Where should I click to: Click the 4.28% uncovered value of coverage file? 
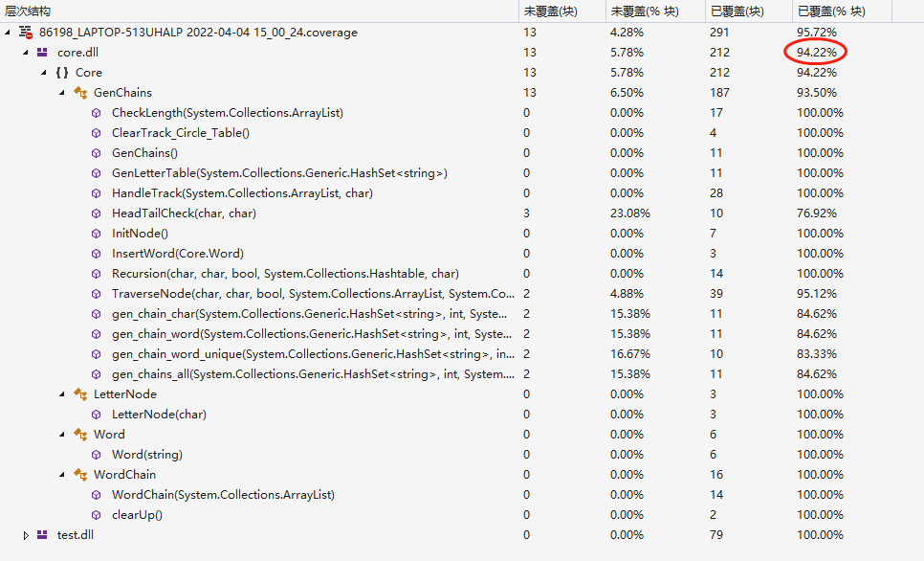627,33
